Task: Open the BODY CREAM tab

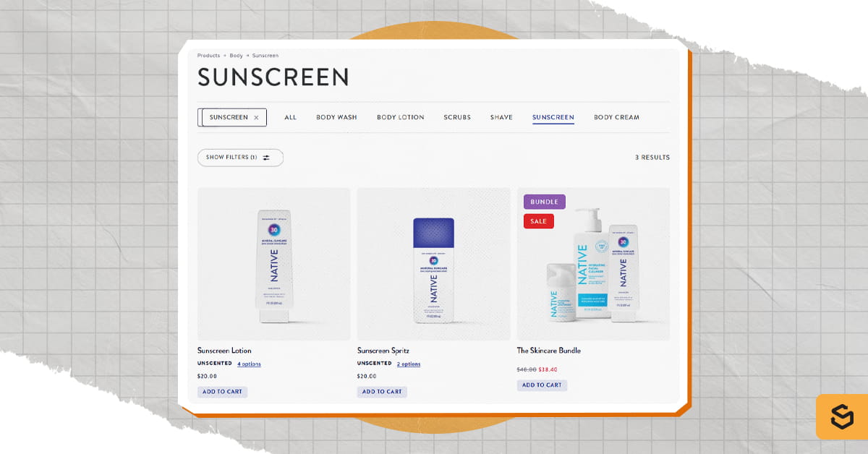Action: pos(616,117)
